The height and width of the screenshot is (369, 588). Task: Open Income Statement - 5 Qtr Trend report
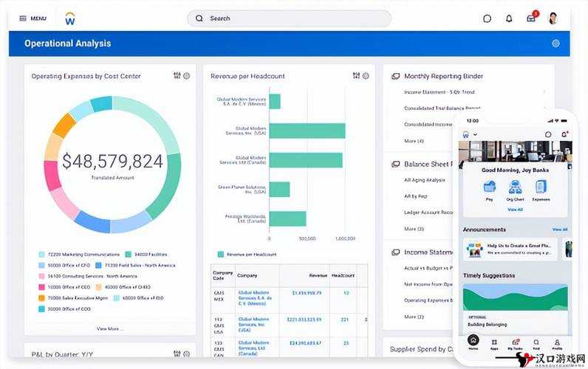coord(439,92)
